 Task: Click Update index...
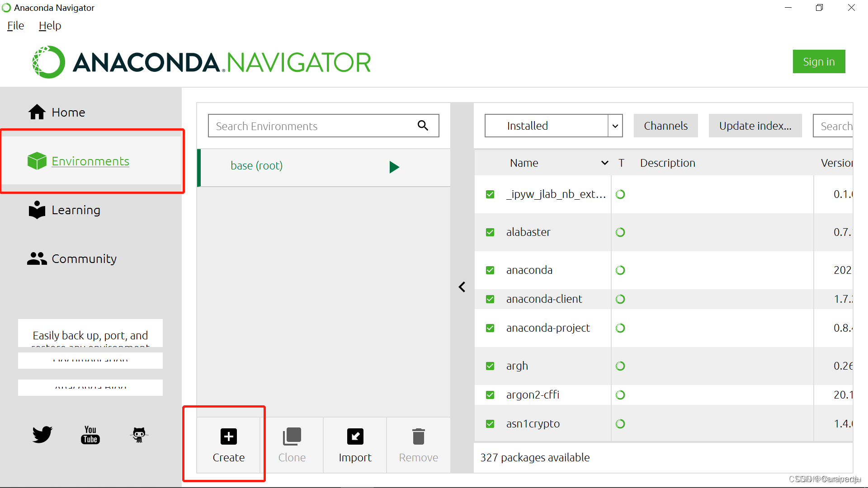[x=755, y=126]
